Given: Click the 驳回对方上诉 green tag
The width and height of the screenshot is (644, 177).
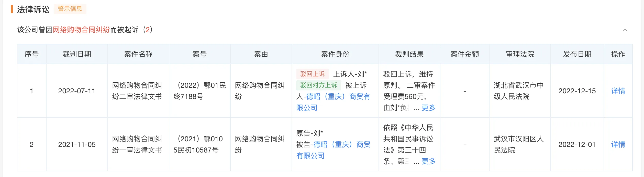Looking at the screenshot, I should [319, 85].
